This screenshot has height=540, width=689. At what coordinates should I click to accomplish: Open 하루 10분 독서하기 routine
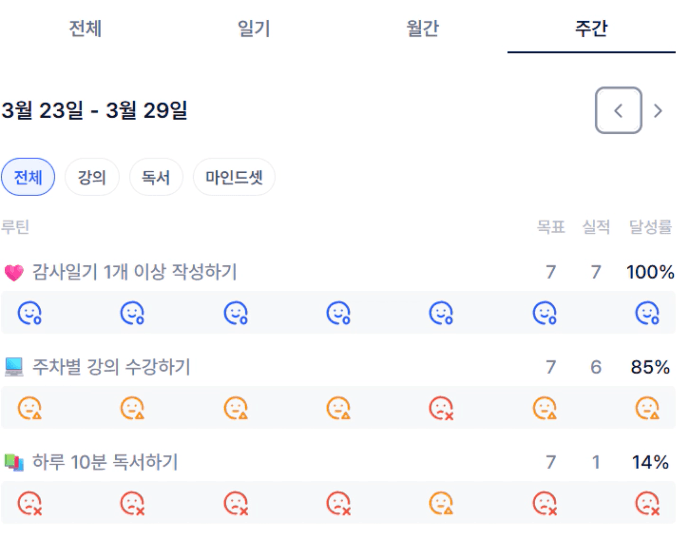105,462
